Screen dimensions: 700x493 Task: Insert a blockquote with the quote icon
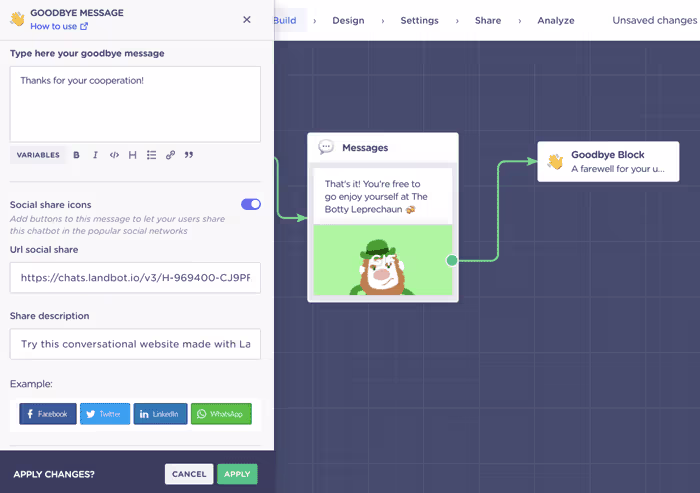coord(189,155)
